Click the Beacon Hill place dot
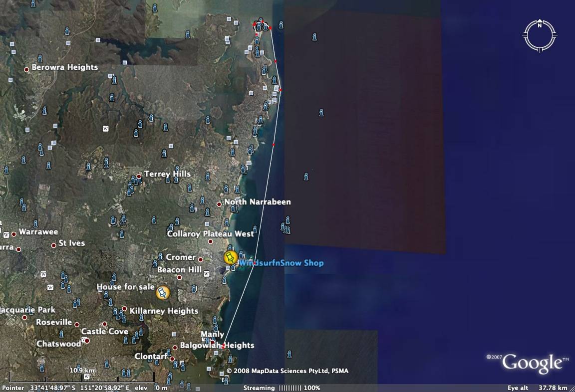575x392 pixels. pyautogui.click(x=180, y=277)
